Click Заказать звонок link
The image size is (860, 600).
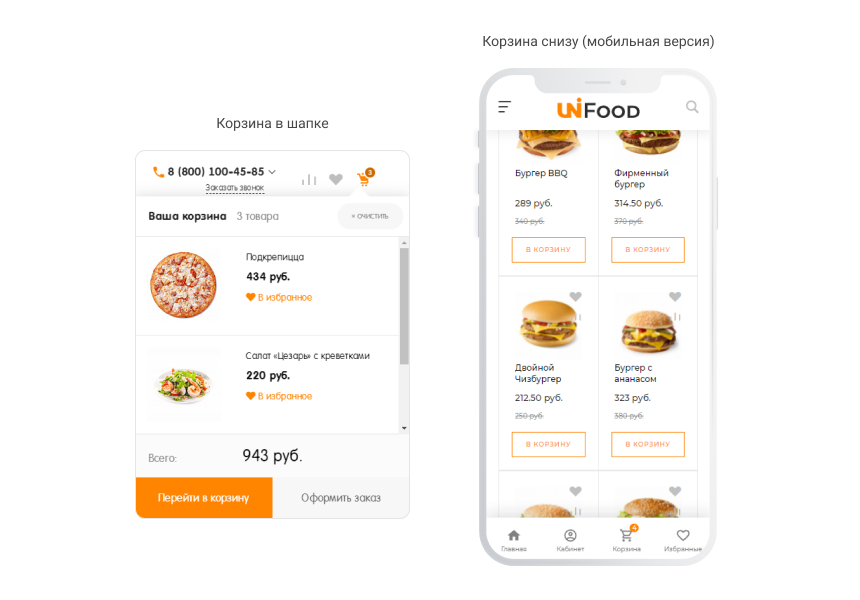[x=235, y=188]
